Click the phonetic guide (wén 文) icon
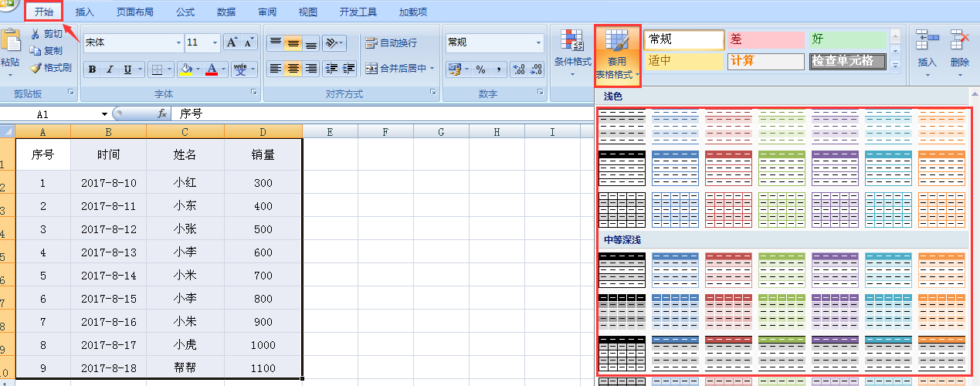The height and width of the screenshot is (386, 980). pyautogui.click(x=241, y=69)
